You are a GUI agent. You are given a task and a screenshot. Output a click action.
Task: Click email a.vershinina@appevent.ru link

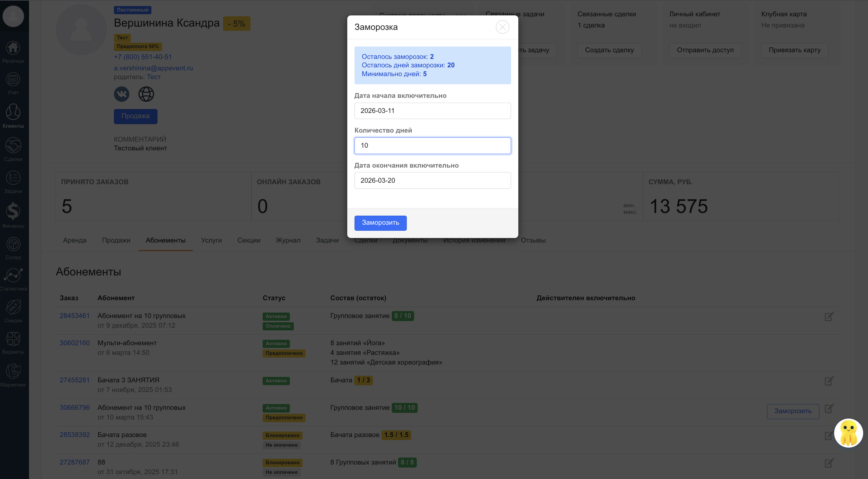click(x=153, y=68)
